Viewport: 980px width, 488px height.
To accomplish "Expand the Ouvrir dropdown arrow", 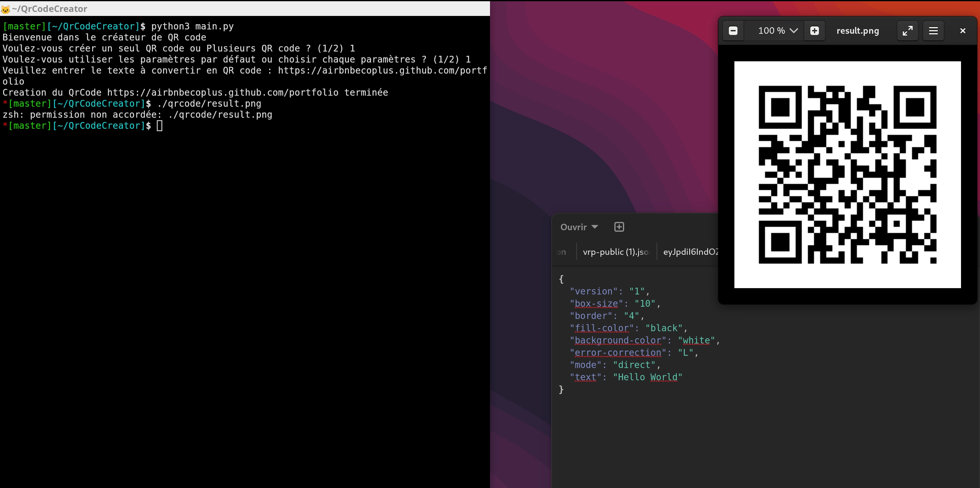I will [x=595, y=227].
